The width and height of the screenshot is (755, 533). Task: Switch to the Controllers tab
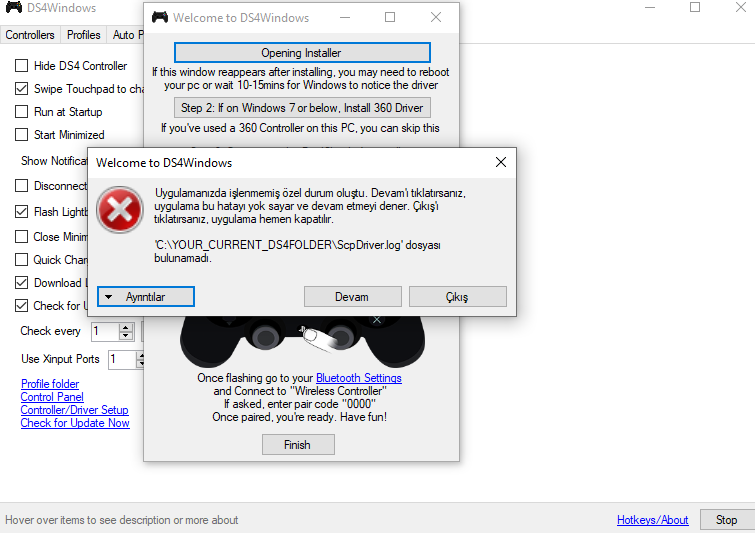point(30,35)
